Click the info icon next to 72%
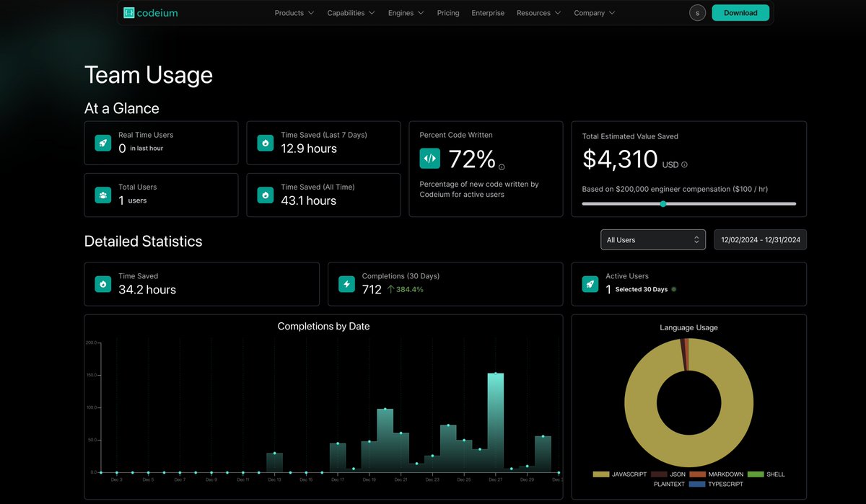Image resolution: width=866 pixels, height=504 pixels. [502, 167]
